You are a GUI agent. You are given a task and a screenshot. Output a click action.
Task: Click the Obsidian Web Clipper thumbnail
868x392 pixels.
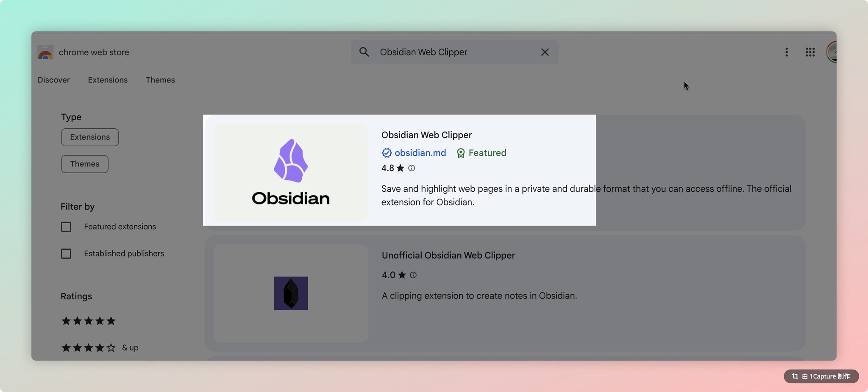(x=291, y=172)
